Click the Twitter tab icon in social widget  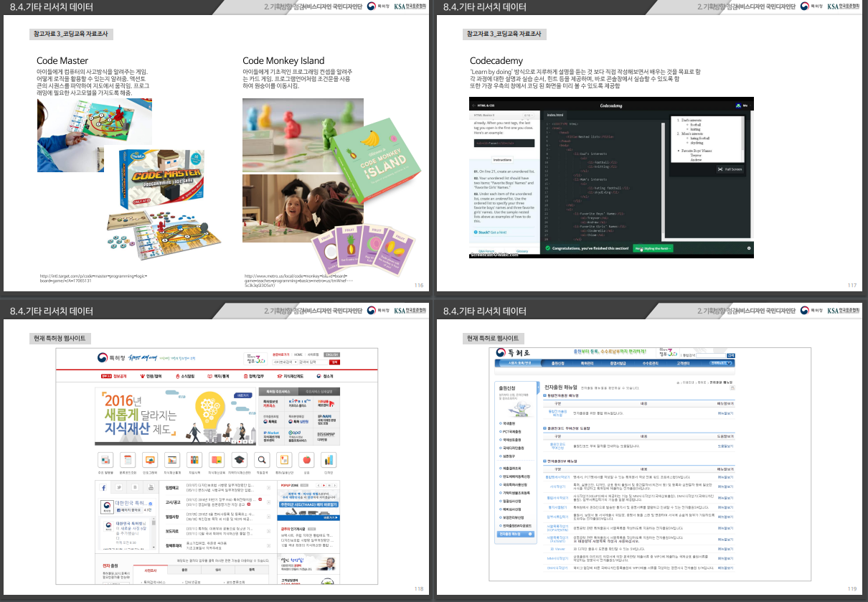(x=119, y=488)
